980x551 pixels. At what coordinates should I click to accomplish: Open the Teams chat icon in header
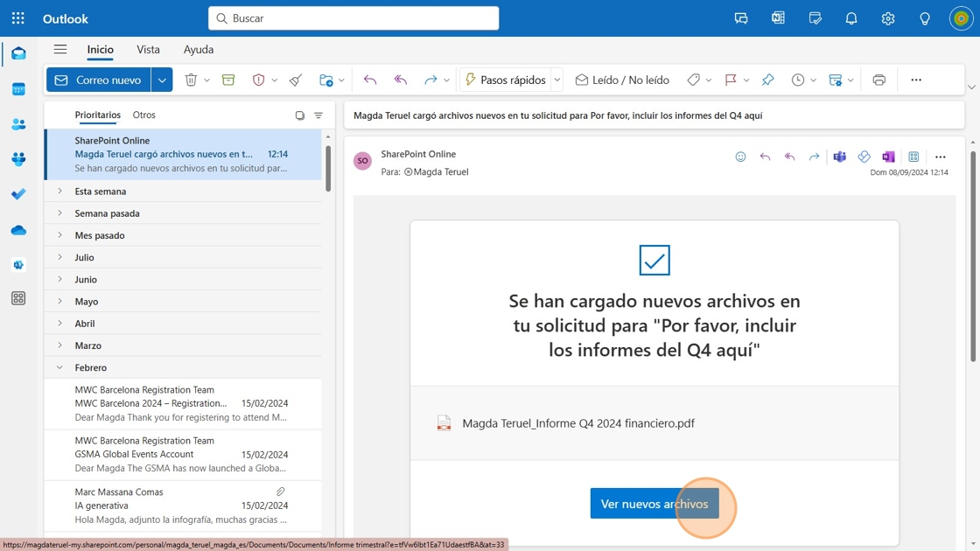(741, 18)
